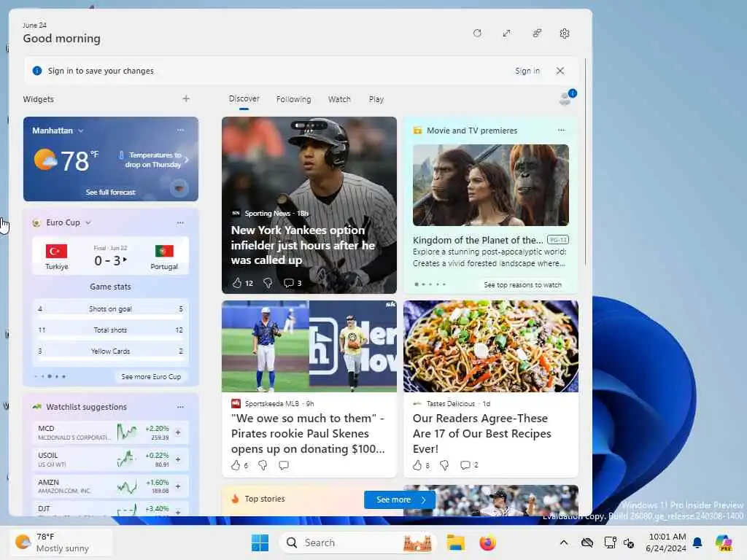Like the Paul Skenes article
This screenshot has height=560, width=747.
click(236, 465)
